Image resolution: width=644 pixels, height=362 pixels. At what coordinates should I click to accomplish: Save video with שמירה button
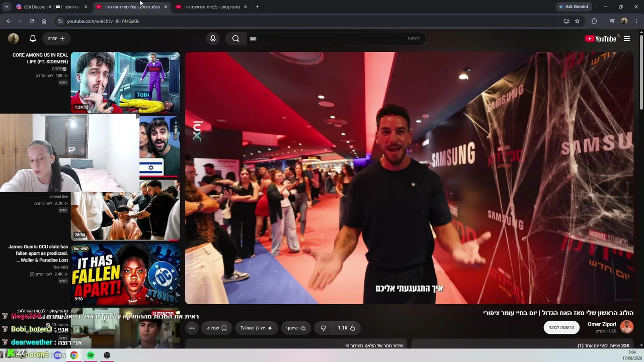[x=217, y=328]
